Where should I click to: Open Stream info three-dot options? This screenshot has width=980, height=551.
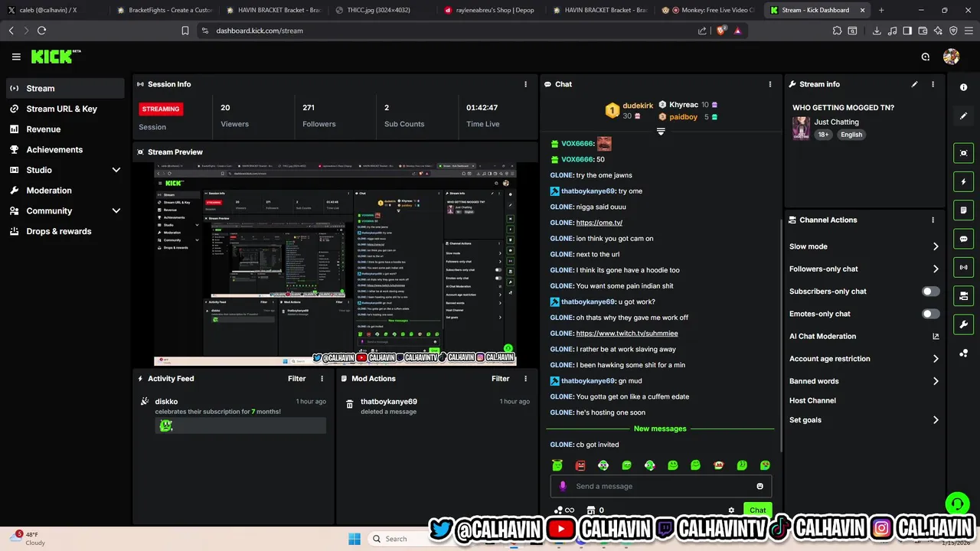coord(933,84)
